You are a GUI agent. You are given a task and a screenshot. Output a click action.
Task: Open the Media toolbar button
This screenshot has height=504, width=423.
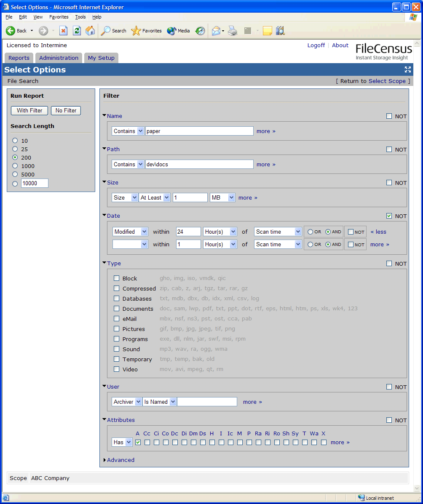(179, 31)
